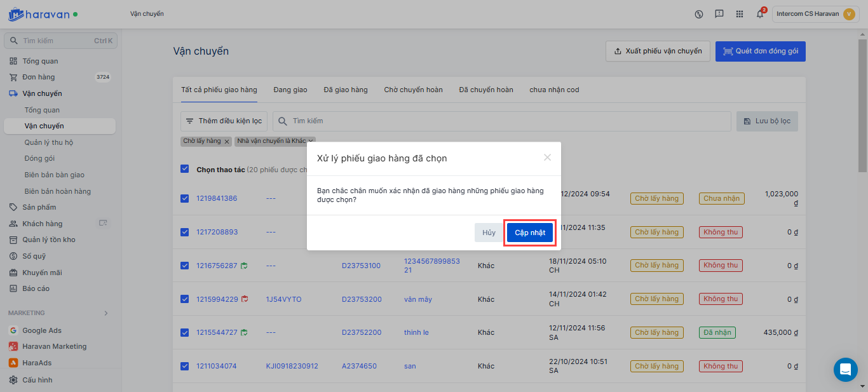Open the Intercom chat bubble
This screenshot has width=868, height=392.
(845, 369)
